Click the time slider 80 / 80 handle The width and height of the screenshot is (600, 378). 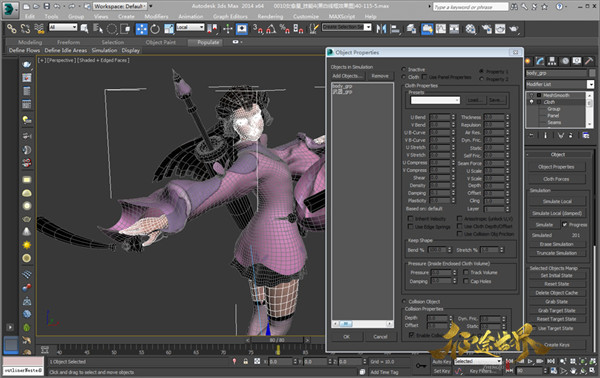point(277,340)
